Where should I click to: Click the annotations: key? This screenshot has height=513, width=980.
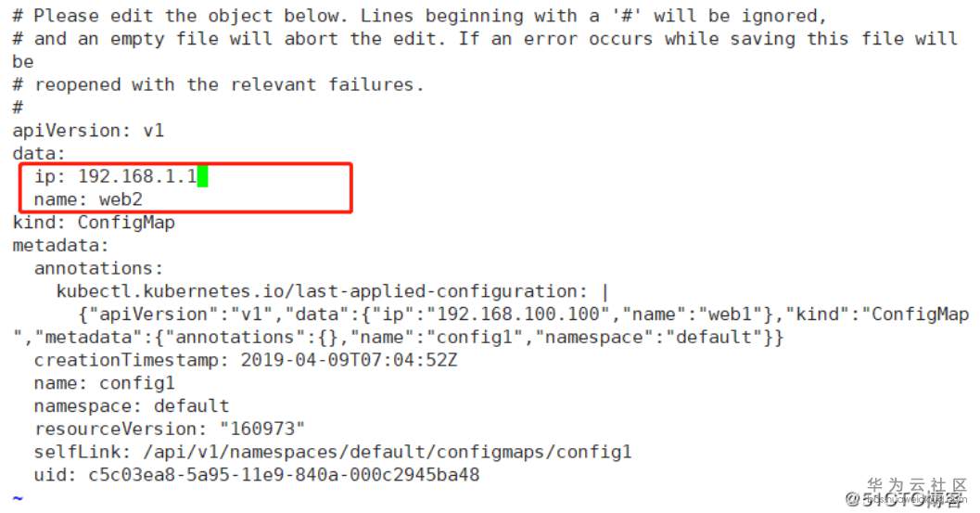(98, 268)
